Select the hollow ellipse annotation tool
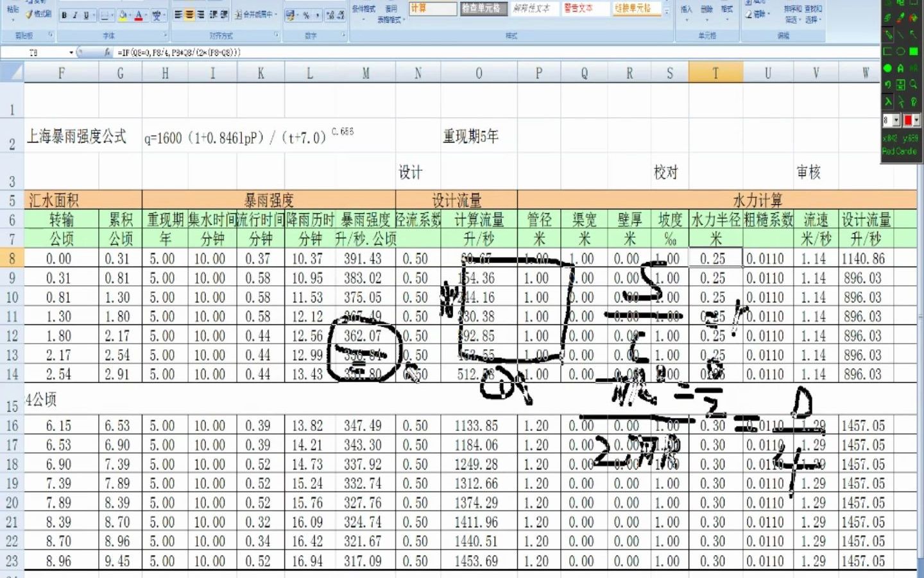The image size is (924, 578). click(x=900, y=52)
